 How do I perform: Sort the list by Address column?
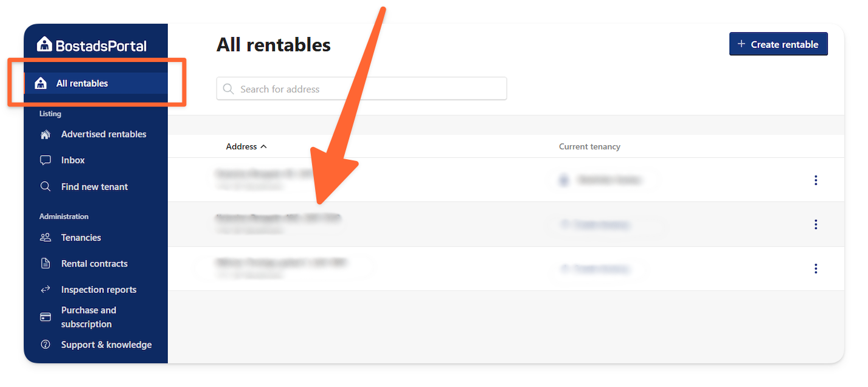pyautogui.click(x=246, y=146)
